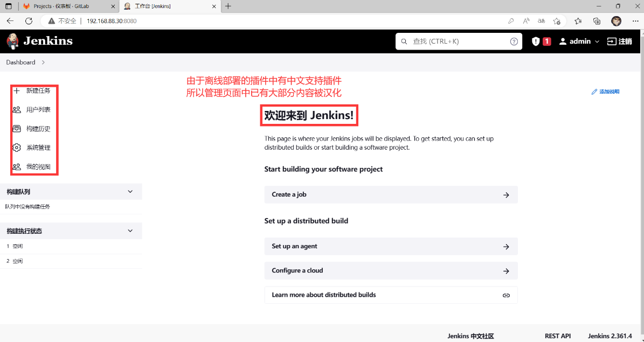Screen dimensions: 644x342
Task: Click executor row 2 空闲
Action: click(x=71, y=261)
